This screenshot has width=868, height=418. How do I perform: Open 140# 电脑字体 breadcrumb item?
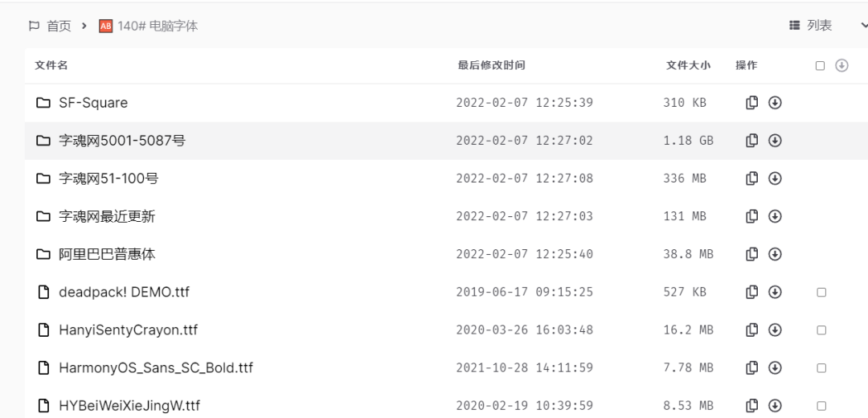(157, 27)
